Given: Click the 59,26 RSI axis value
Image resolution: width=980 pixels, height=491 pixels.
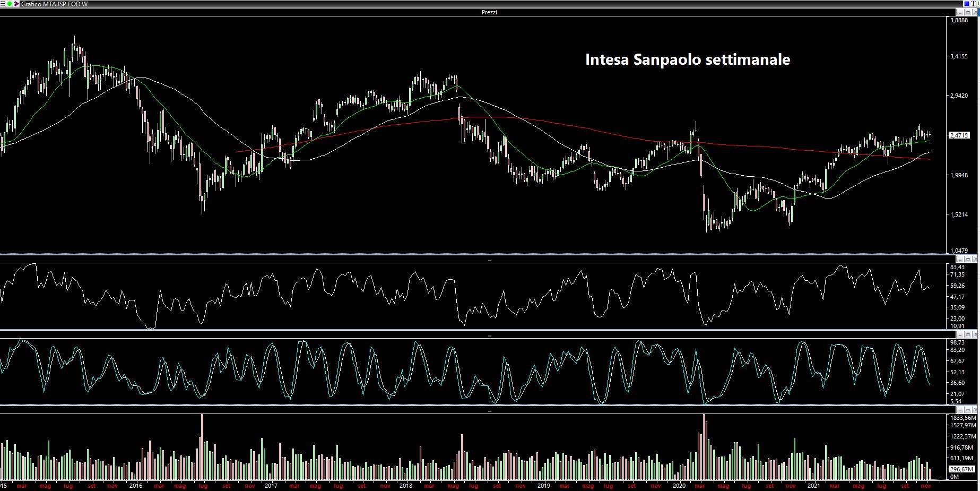Looking at the screenshot, I should pyautogui.click(x=958, y=286).
